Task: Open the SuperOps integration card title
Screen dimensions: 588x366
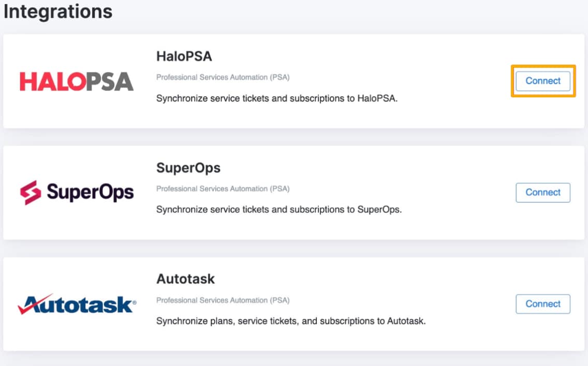Action: (188, 168)
